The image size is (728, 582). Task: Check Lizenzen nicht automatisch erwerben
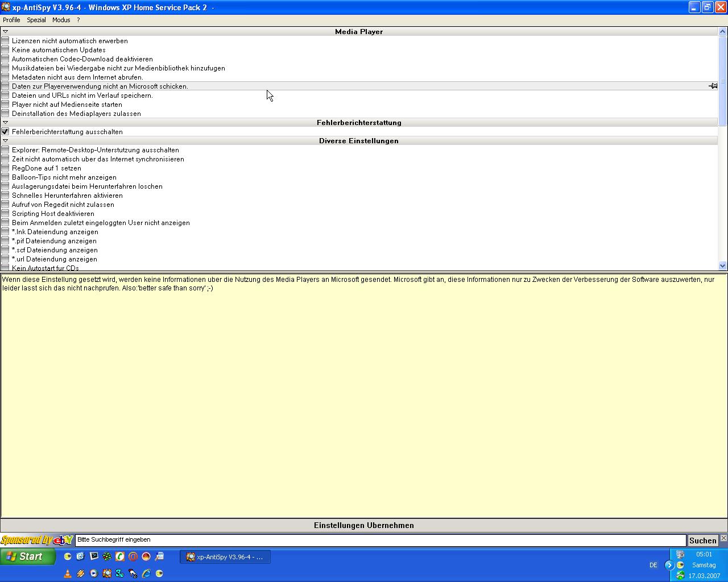[x=5, y=40]
